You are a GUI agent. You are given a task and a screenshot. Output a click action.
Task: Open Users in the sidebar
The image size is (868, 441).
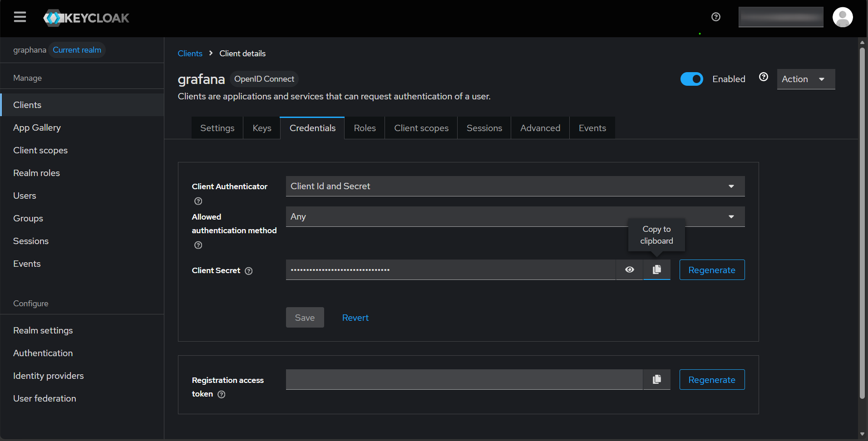(82, 196)
